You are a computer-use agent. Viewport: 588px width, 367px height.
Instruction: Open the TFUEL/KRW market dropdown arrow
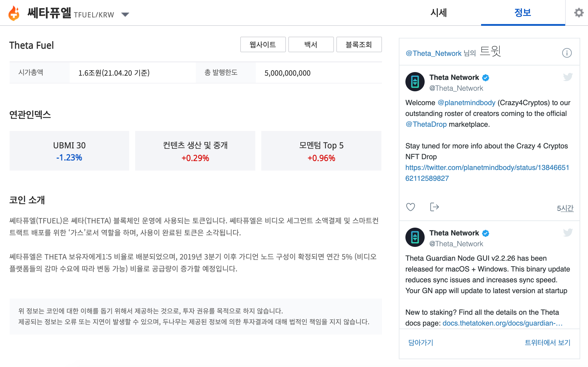[x=125, y=14]
